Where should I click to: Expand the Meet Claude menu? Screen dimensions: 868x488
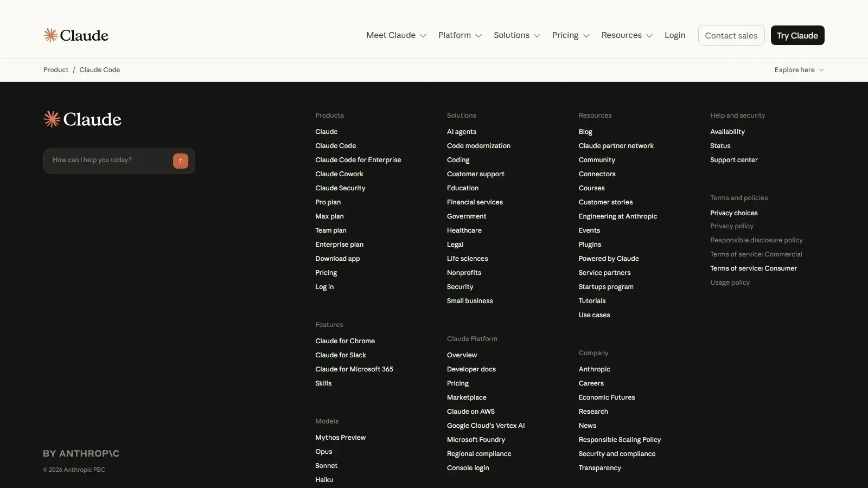tap(396, 35)
